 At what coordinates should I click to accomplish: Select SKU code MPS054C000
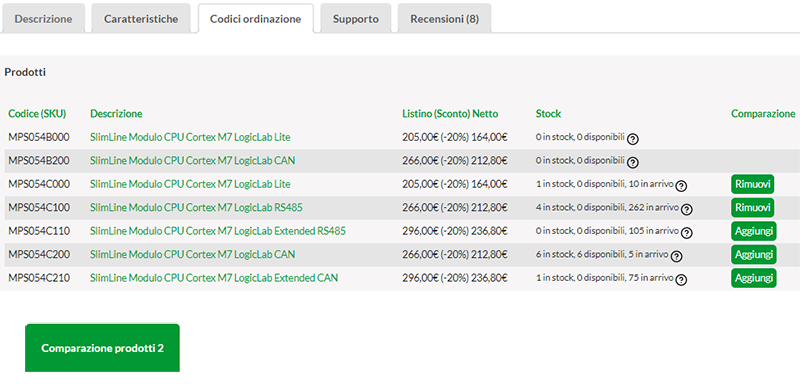pos(39,184)
